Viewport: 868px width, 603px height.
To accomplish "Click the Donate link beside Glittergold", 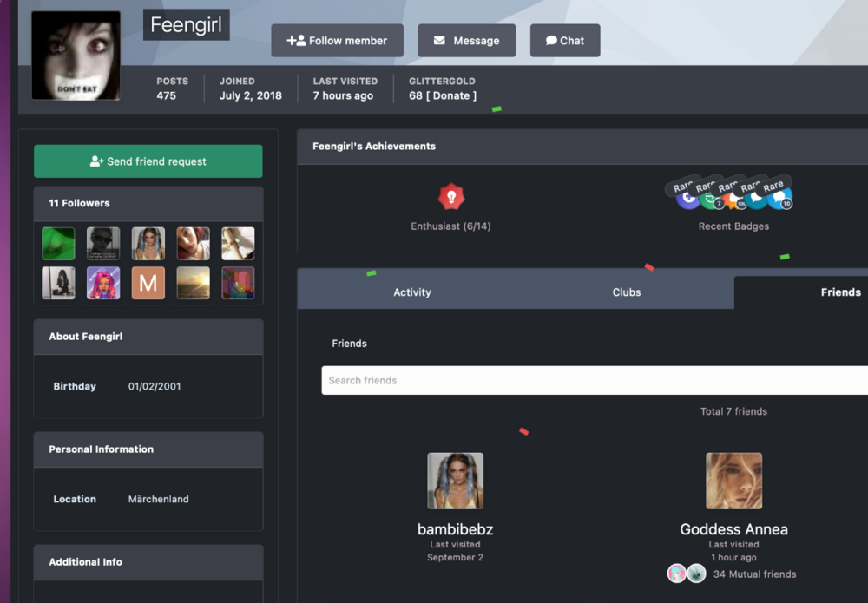I will coord(451,95).
